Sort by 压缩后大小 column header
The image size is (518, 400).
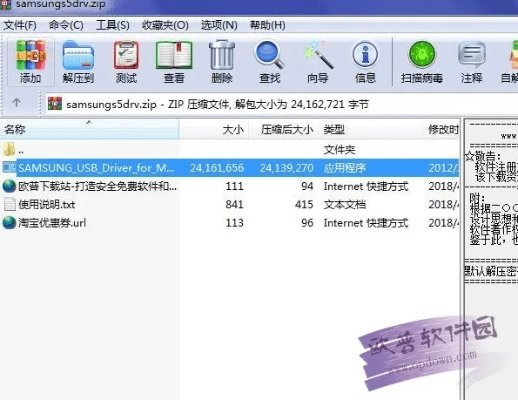click(284, 129)
